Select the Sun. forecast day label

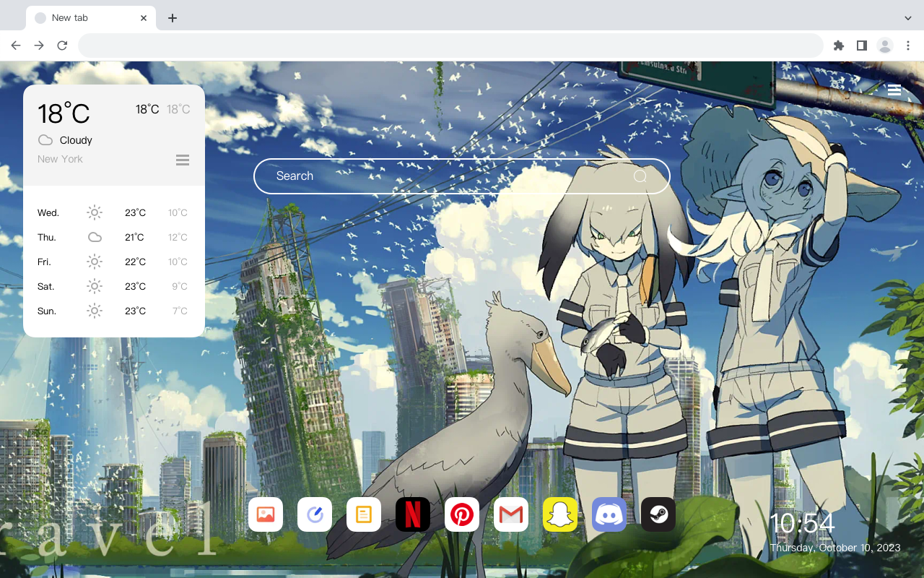point(47,311)
